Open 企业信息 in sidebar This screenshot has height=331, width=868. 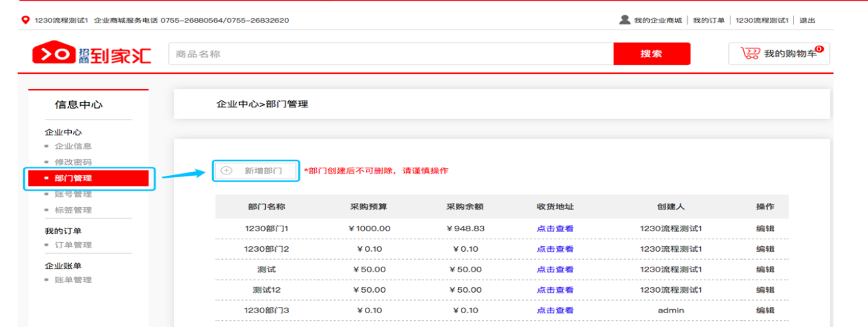[x=73, y=146]
